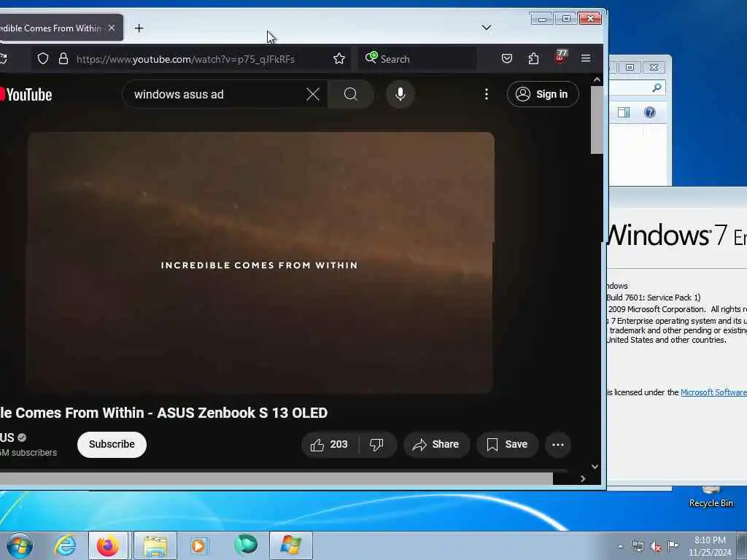747x560 pixels.
Task: Dislike the video
Action: tap(377, 445)
